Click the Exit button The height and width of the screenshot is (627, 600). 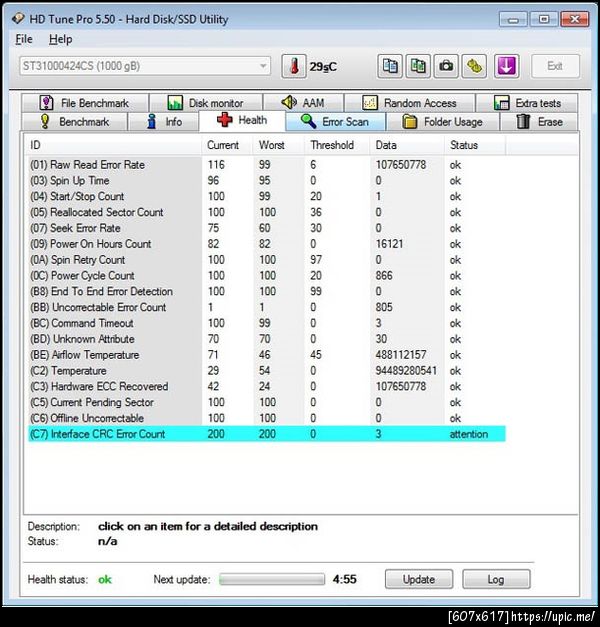[x=555, y=66]
